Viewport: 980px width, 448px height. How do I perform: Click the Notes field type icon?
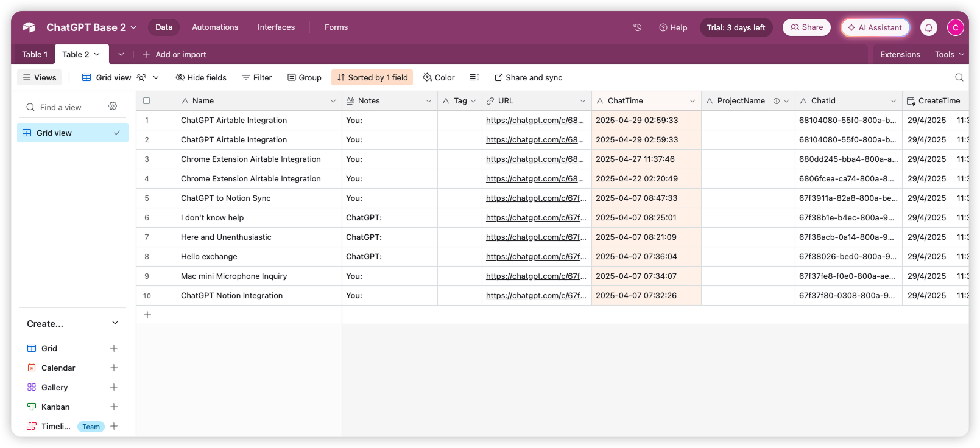(x=350, y=101)
